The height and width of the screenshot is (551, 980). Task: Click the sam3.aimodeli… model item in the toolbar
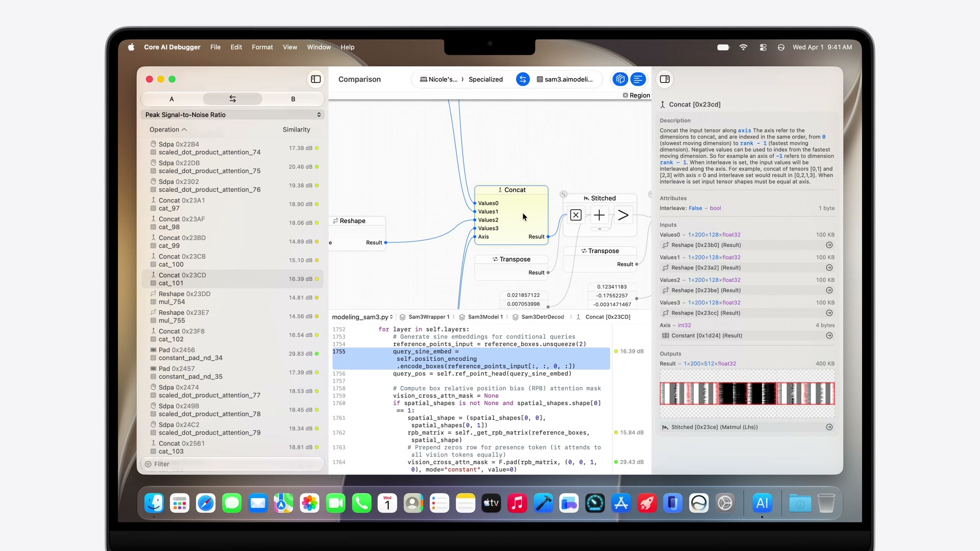click(565, 80)
